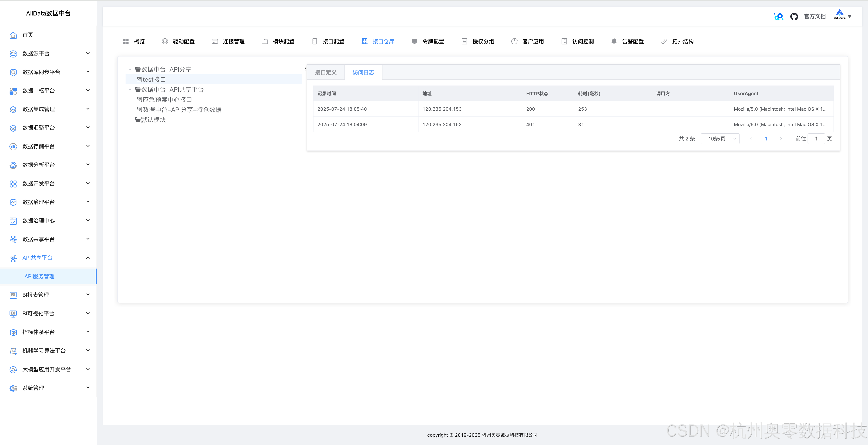Open the GitHub icon in header
Screen dimensions: 868x445
(794, 16)
